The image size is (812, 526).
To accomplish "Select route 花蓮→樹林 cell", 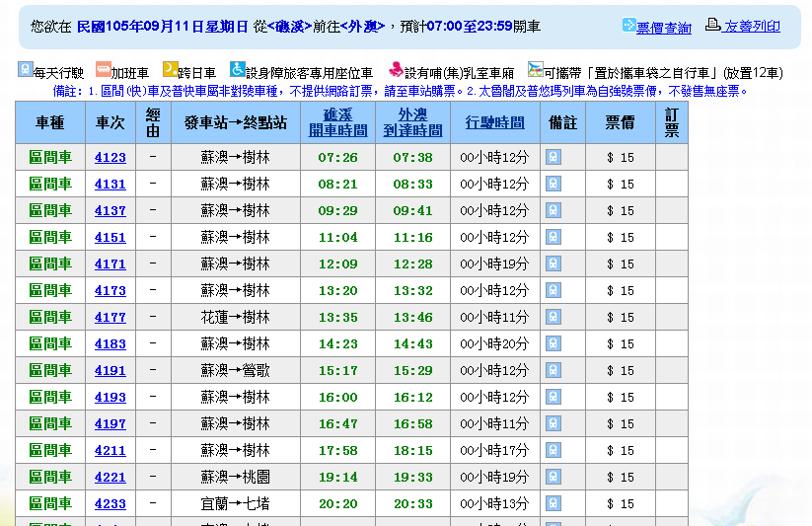I will pyautogui.click(x=236, y=317).
